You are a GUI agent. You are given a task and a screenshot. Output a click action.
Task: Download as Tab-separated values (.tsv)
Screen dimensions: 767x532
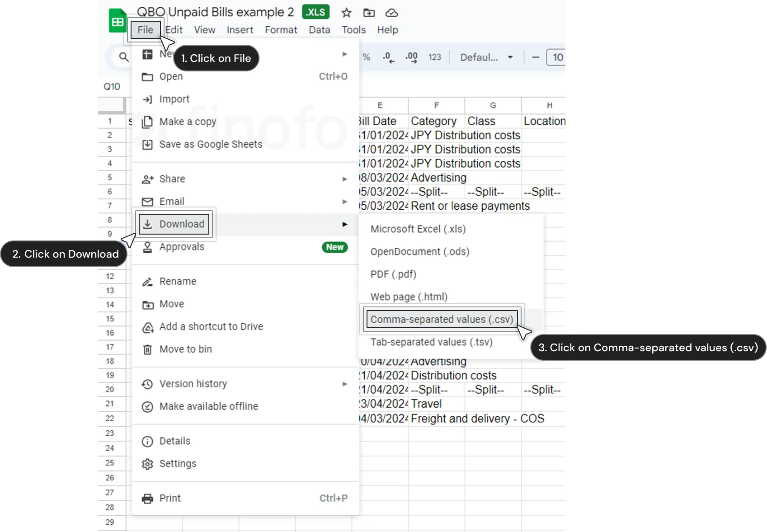click(451, 342)
